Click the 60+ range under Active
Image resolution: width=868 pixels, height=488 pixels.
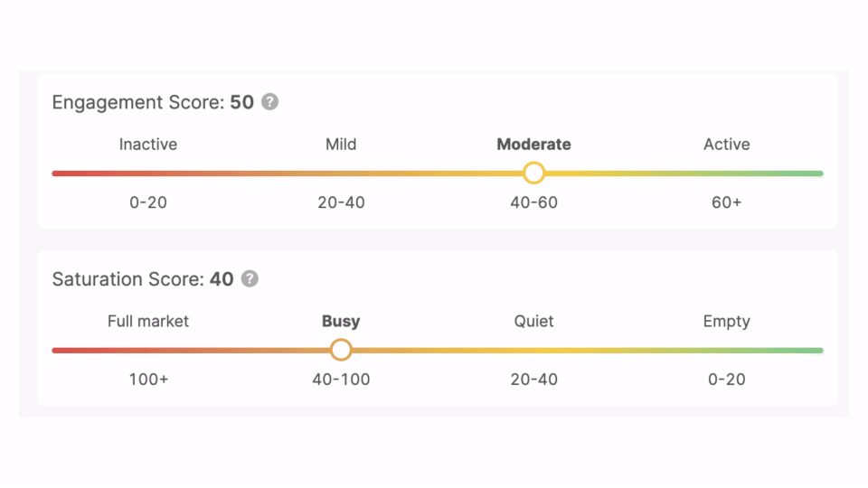tap(726, 202)
